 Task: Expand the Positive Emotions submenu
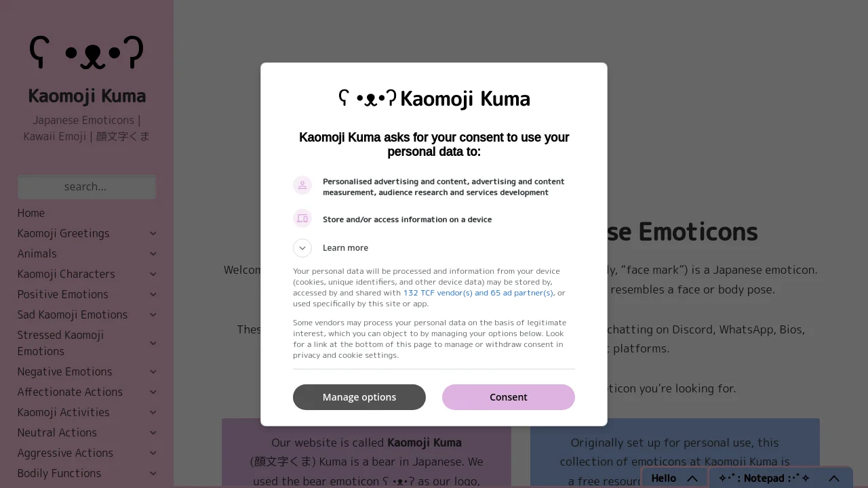[153, 294]
